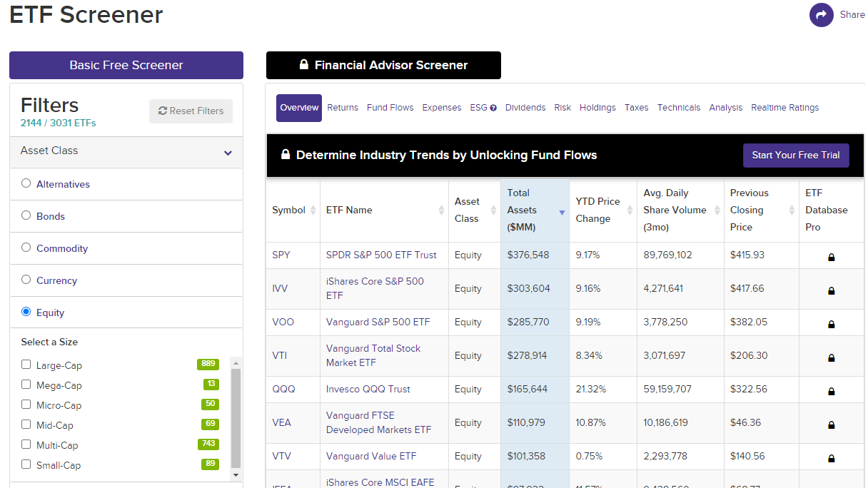Image resolution: width=868 pixels, height=488 pixels.
Task: Select the Alternatives asset class radio button
Action: pyautogui.click(x=26, y=183)
